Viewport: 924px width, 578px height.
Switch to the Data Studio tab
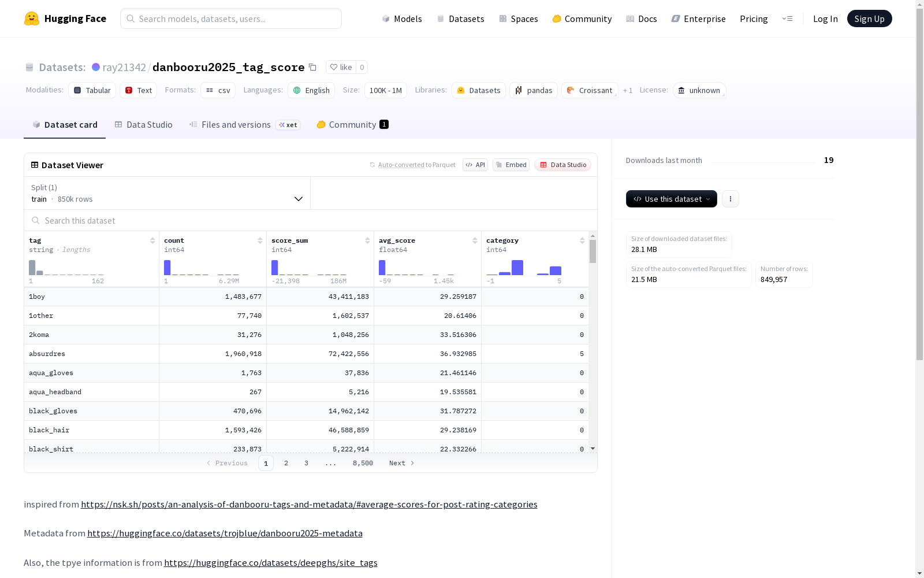tap(143, 124)
